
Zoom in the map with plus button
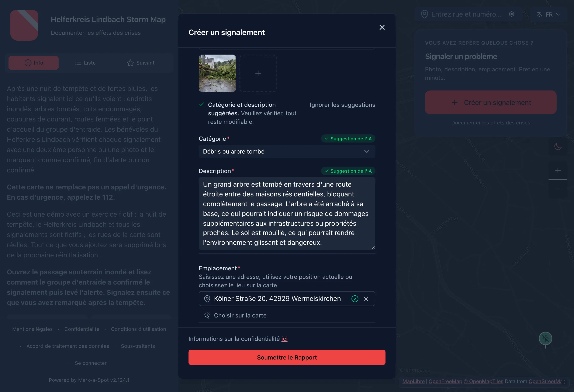click(558, 170)
